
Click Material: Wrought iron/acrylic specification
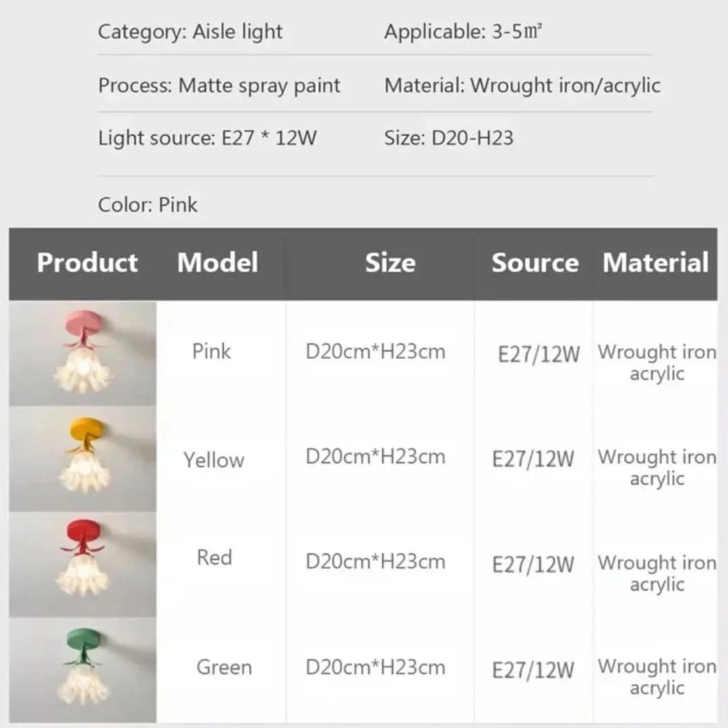point(522,86)
